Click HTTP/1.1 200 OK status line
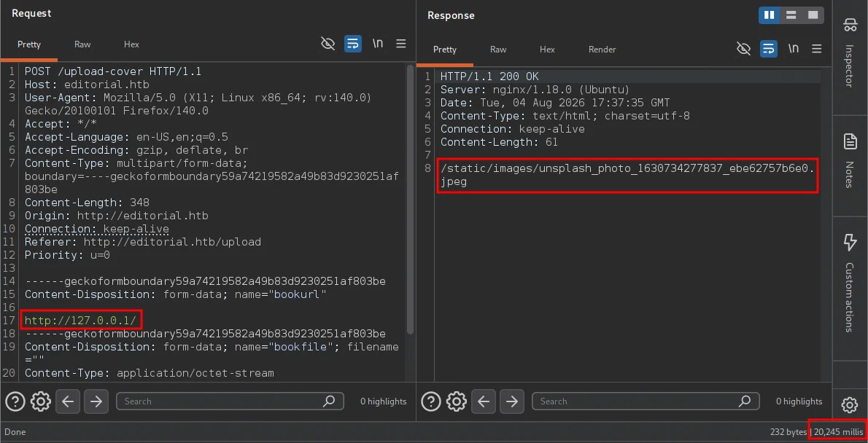This screenshot has height=443, width=868. (489, 77)
